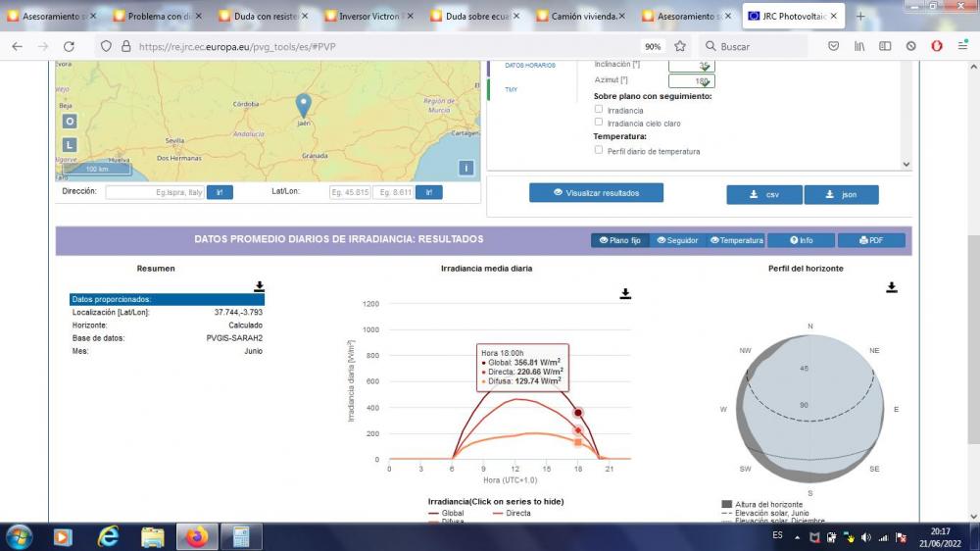
Task: Enable Perfil diario de temperatura checkbox
Action: pyautogui.click(x=599, y=150)
